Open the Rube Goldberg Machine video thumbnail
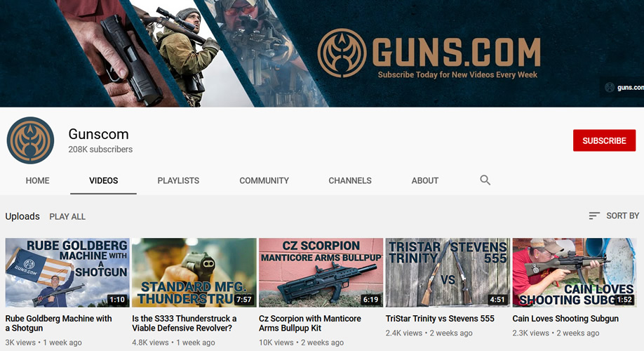The height and width of the screenshot is (351, 644). [67, 272]
